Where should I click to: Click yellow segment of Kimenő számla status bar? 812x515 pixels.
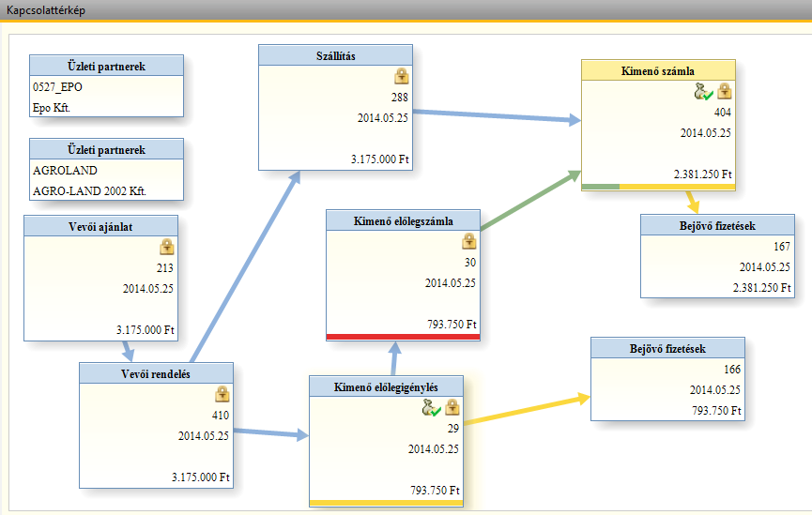[x=678, y=187]
